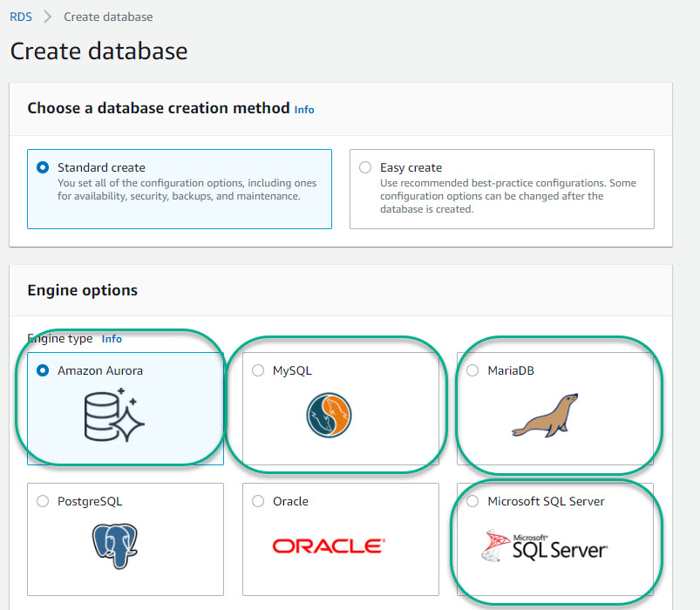Click the PostgreSQL elephant logo
Image resolution: width=700 pixels, height=610 pixels.
click(x=115, y=546)
